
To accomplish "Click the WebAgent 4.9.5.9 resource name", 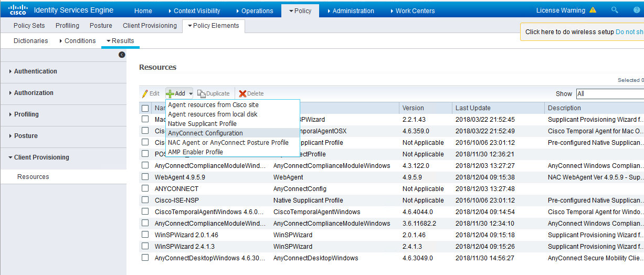I will (180, 177).
